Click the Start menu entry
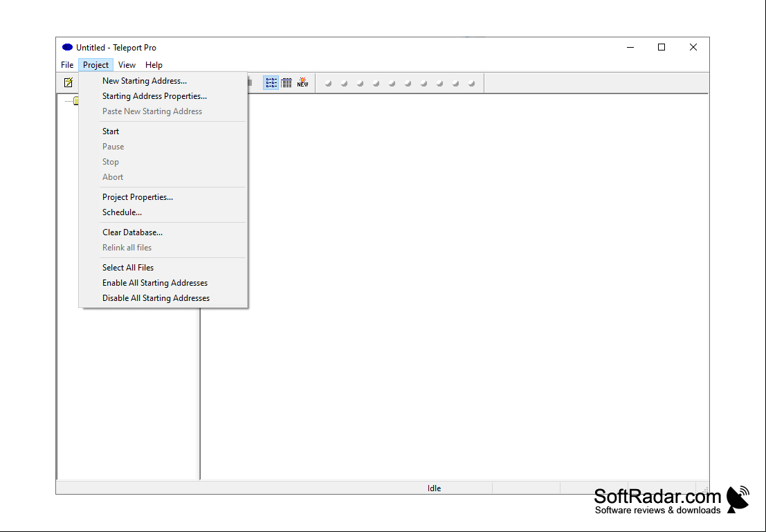Image resolution: width=766 pixels, height=532 pixels. pos(163,131)
